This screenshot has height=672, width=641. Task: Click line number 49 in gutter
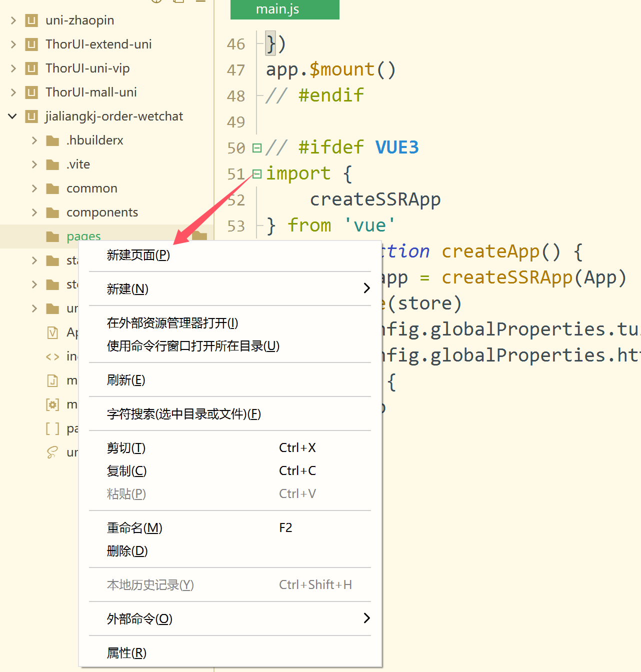pyautogui.click(x=236, y=122)
